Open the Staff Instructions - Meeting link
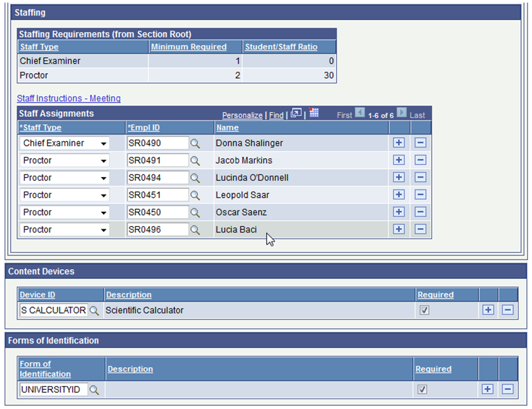 tap(69, 98)
